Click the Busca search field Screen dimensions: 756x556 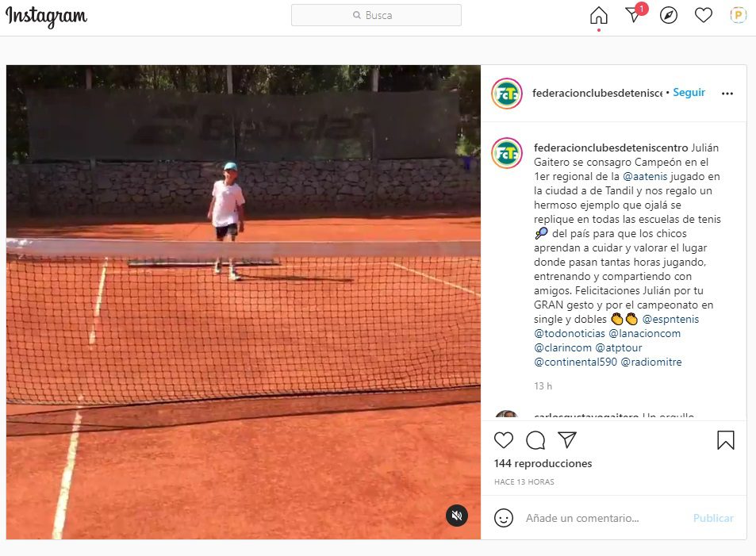click(376, 15)
